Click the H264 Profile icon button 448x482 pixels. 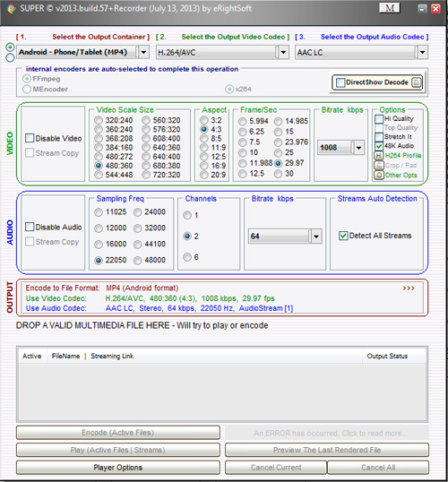tap(379, 156)
